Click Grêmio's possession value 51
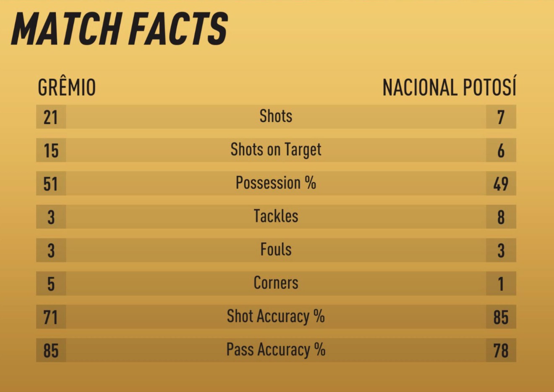Viewport: 554px width, 392px height. click(x=51, y=184)
